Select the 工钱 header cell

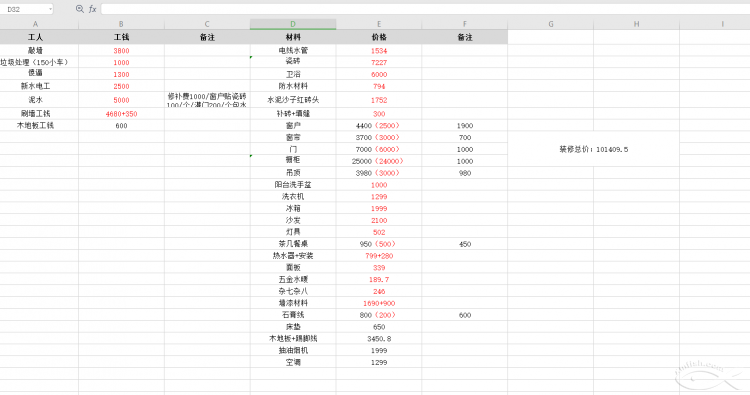121,37
